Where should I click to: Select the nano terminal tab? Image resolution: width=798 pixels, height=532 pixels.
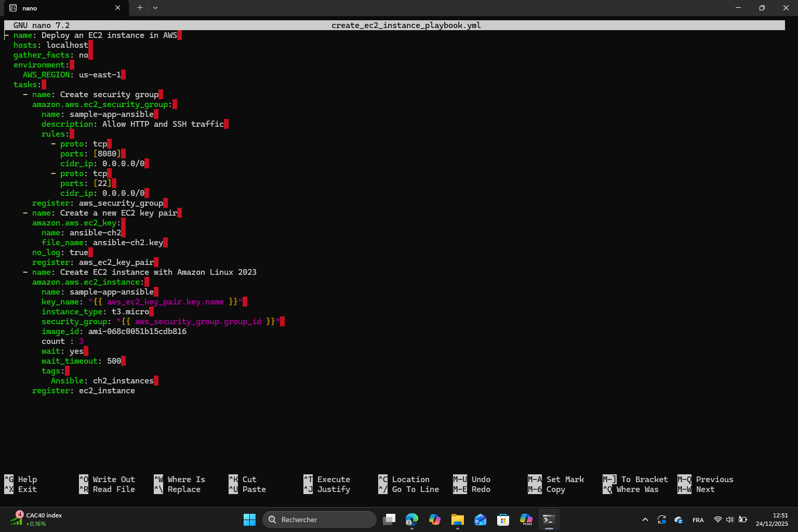(62, 8)
